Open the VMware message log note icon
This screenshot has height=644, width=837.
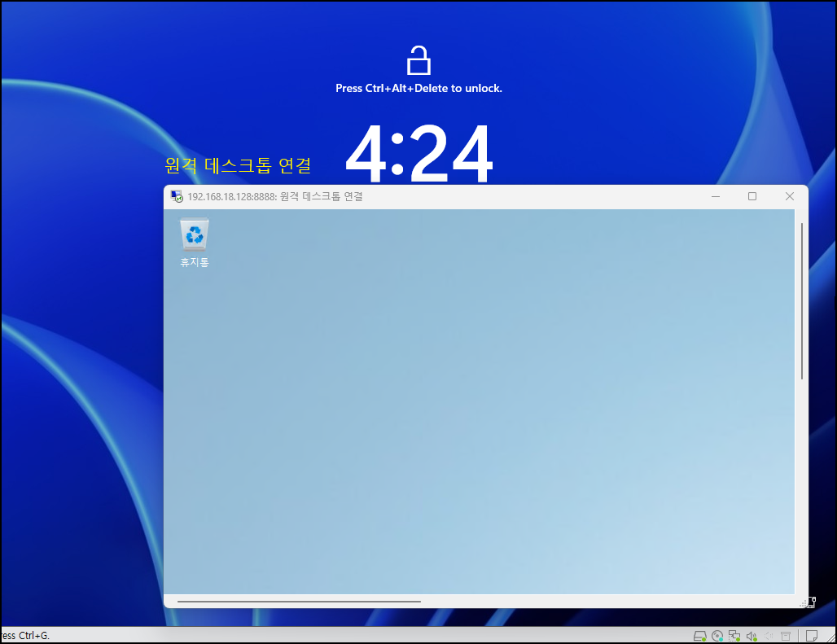coord(812,636)
